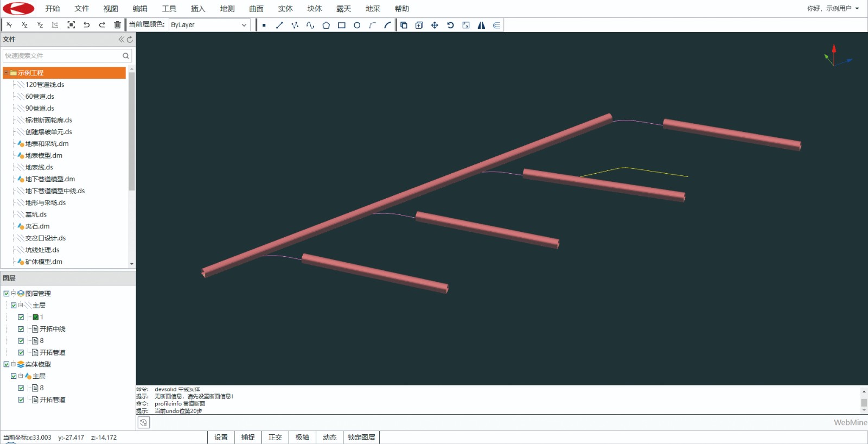The width and height of the screenshot is (868, 444).
Task: Toggle 实体模型 root checkbox
Action: pos(7,364)
